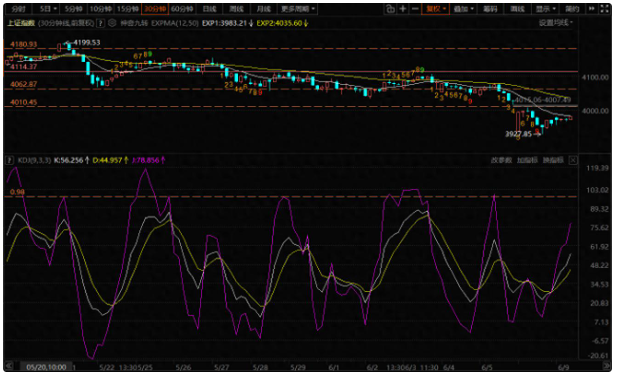Screen dimensions: 618x379
Task: Click the 神奇九转 indicator label
Action: 134,23
